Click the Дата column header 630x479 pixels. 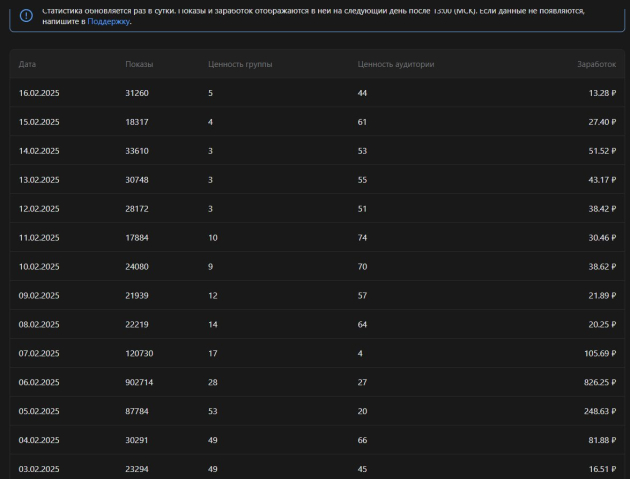pyautogui.click(x=27, y=64)
